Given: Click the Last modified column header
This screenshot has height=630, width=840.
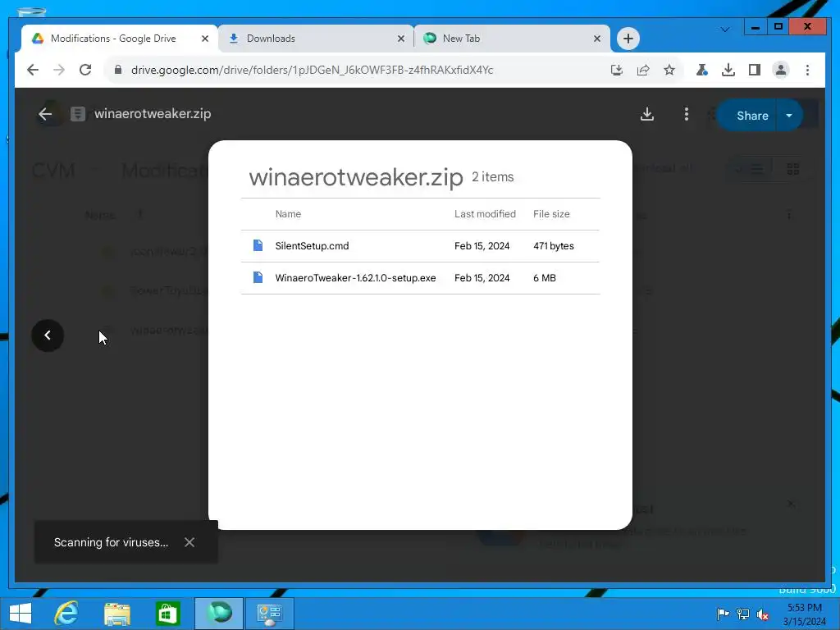Looking at the screenshot, I should [x=485, y=214].
